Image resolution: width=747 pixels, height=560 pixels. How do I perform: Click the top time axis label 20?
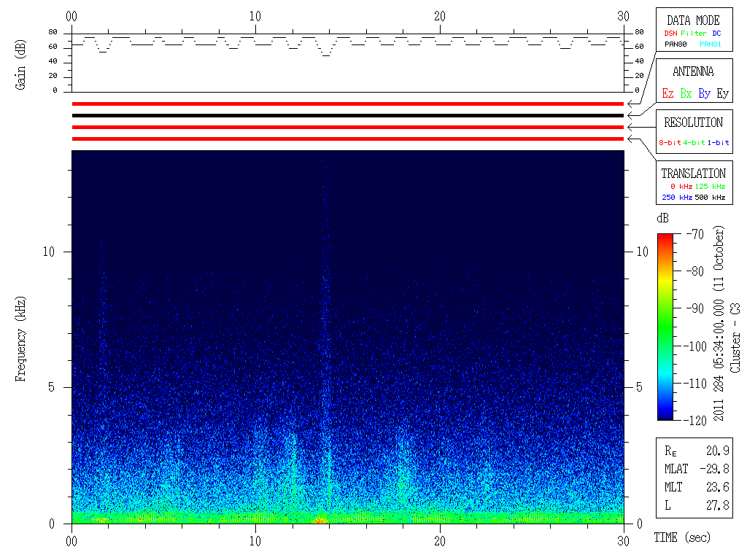440,16
